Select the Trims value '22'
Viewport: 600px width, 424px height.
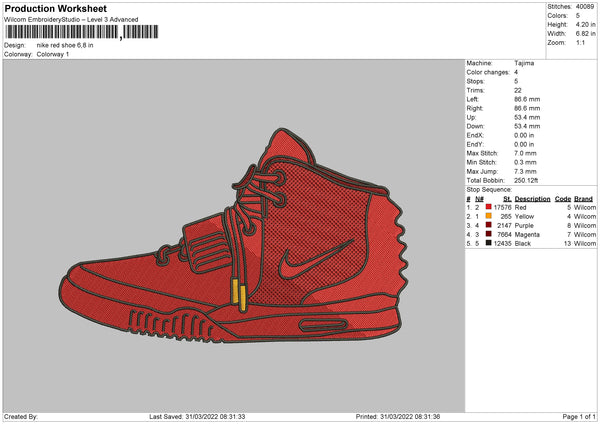coord(518,90)
